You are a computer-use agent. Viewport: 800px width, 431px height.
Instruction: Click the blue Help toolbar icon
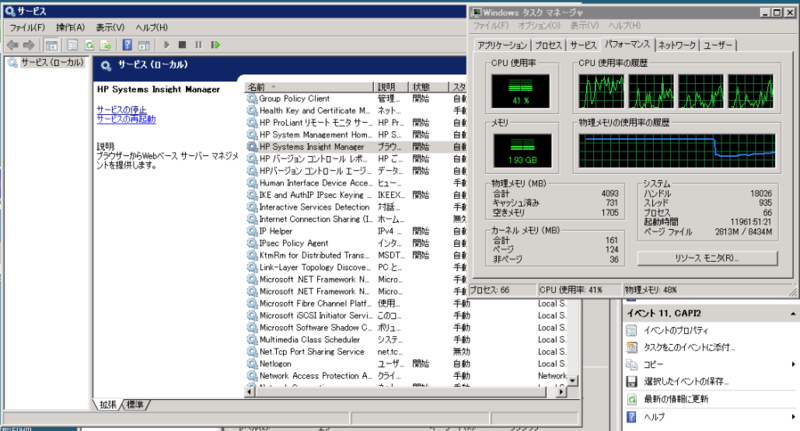[x=127, y=45]
